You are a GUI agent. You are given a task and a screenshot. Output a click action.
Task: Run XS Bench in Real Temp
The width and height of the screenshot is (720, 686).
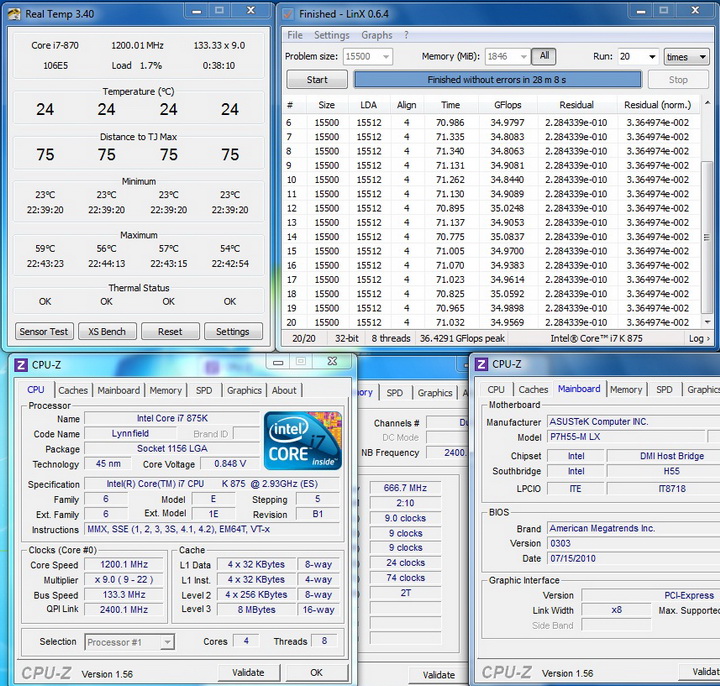pyautogui.click(x=107, y=331)
